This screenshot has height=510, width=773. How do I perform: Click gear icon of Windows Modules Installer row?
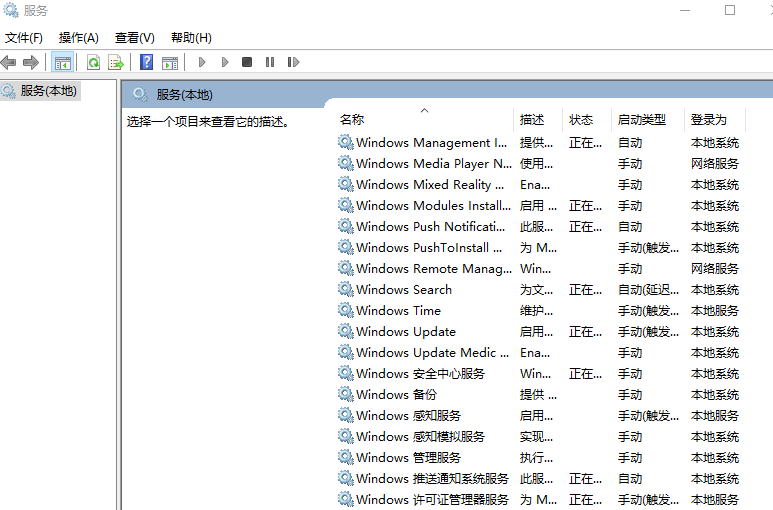coord(346,205)
